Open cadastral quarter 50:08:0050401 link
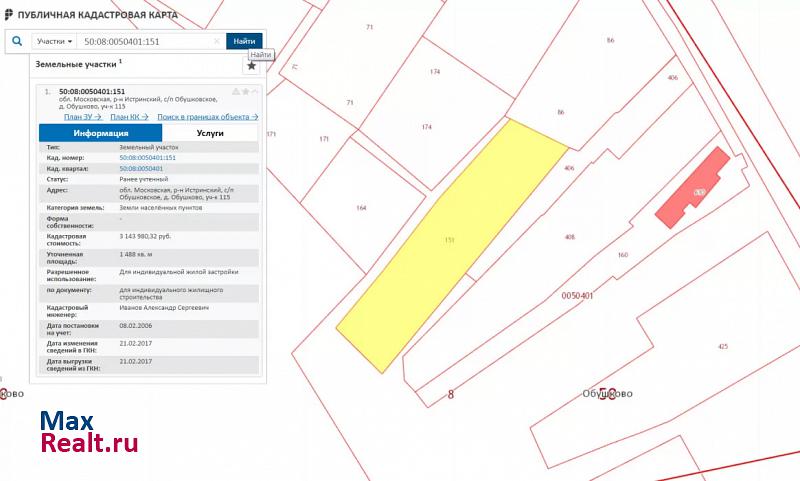This screenshot has width=800, height=481. pos(141,169)
